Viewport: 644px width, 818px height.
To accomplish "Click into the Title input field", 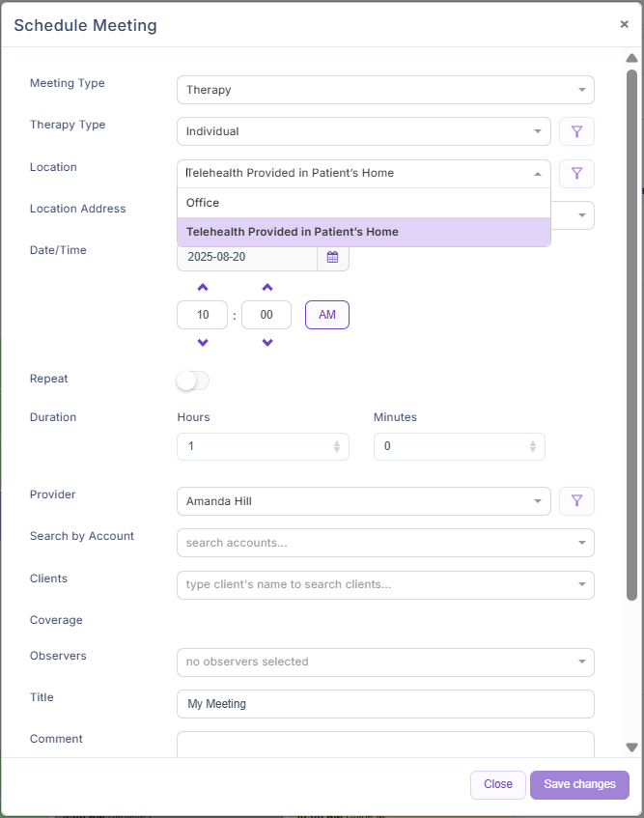I will tap(384, 704).
